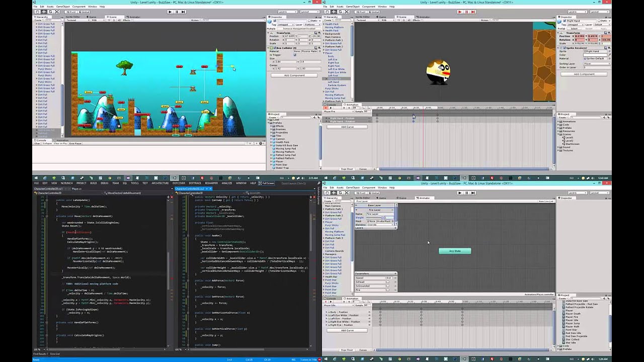Click Speed parameter value field in Animator
This screenshot has height=362, width=644.
click(x=389, y=278)
